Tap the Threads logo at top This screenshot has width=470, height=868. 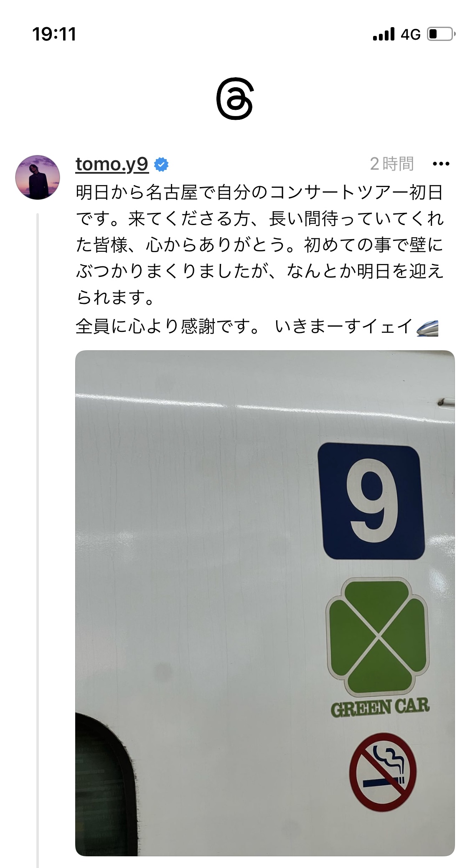(x=235, y=99)
